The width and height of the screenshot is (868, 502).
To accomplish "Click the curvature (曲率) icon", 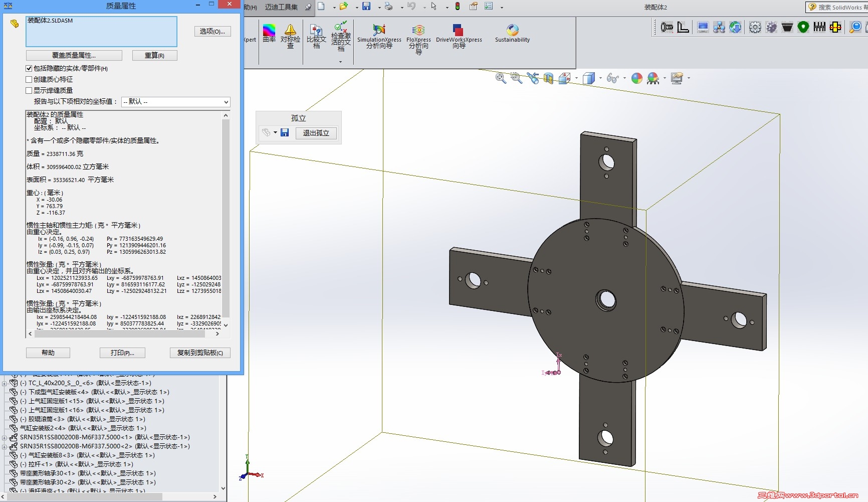I will pyautogui.click(x=269, y=33).
